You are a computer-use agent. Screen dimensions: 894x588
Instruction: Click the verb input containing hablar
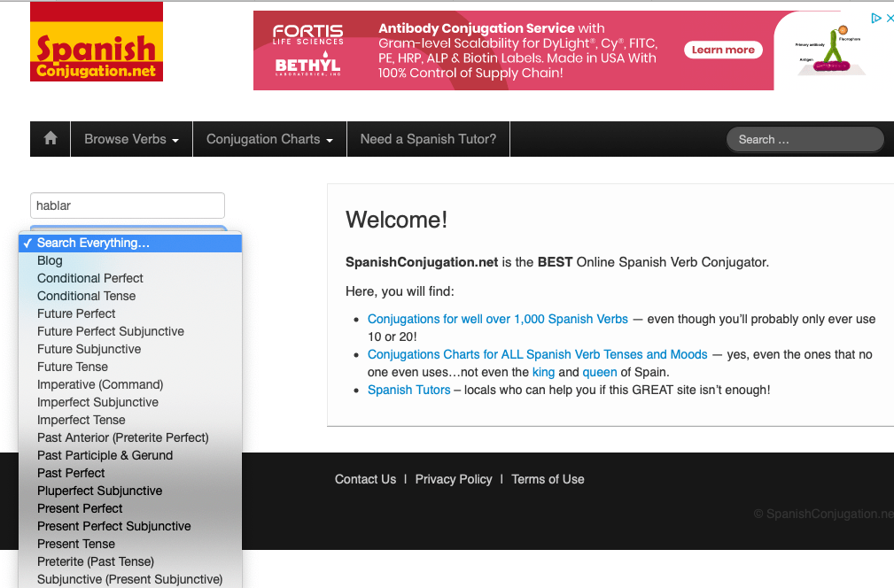pos(128,205)
